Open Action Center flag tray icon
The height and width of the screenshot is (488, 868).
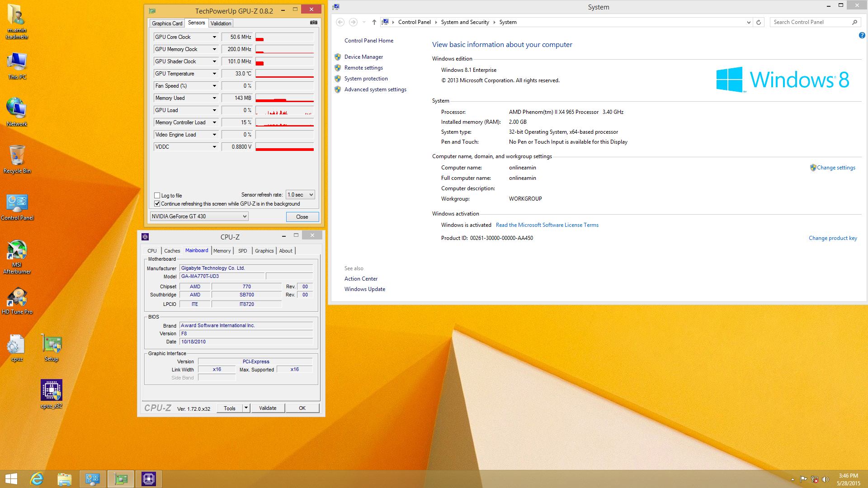tap(803, 479)
